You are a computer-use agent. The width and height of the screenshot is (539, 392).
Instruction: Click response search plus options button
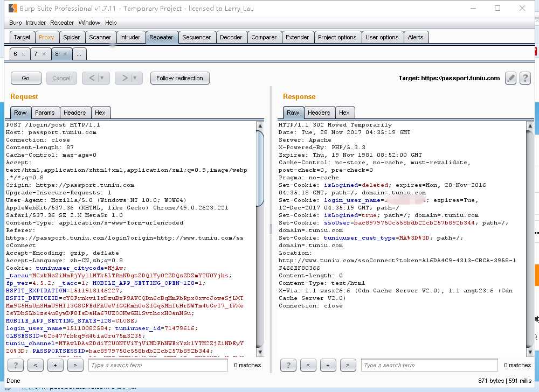328,365
